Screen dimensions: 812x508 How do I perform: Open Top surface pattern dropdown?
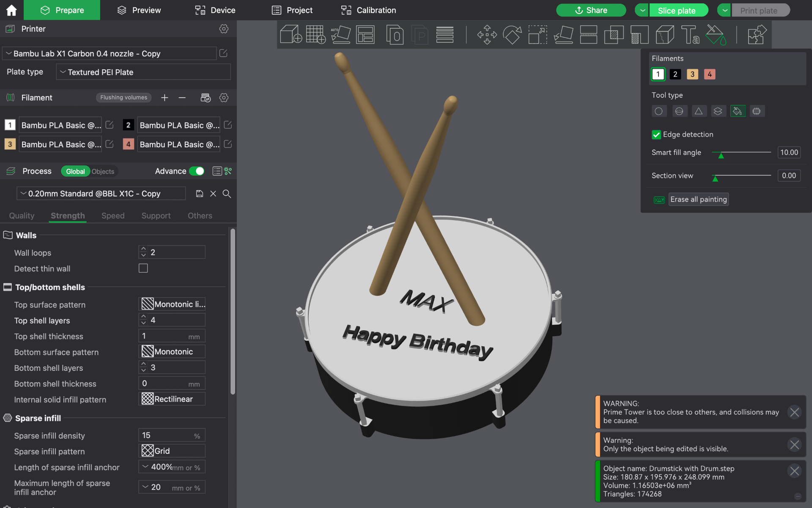pos(172,304)
